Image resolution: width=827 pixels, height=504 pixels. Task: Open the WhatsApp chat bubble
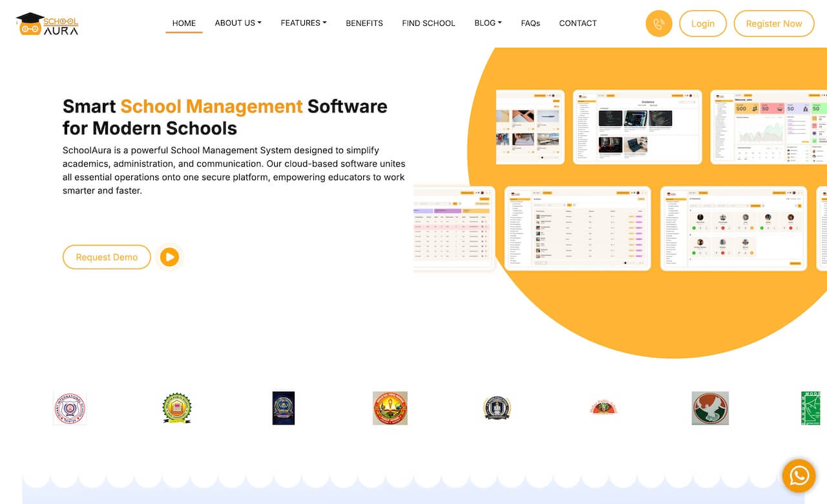[799, 476]
